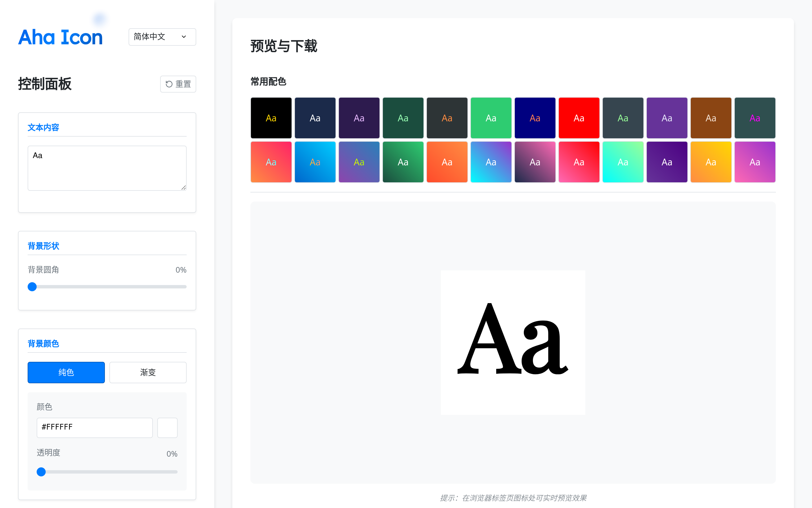Select the black preset with yellow Aa
This screenshot has height=508, width=812.
(x=271, y=118)
